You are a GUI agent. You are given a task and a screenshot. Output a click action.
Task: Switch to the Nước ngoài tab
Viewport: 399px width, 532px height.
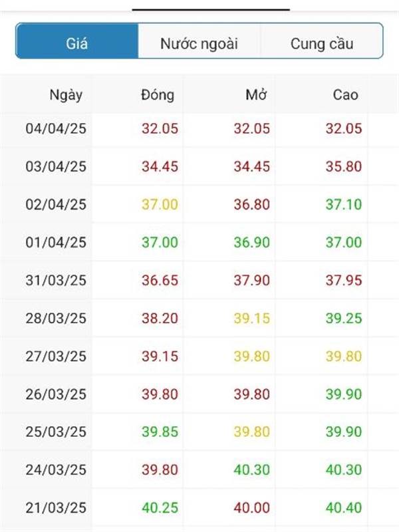point(199,45)
